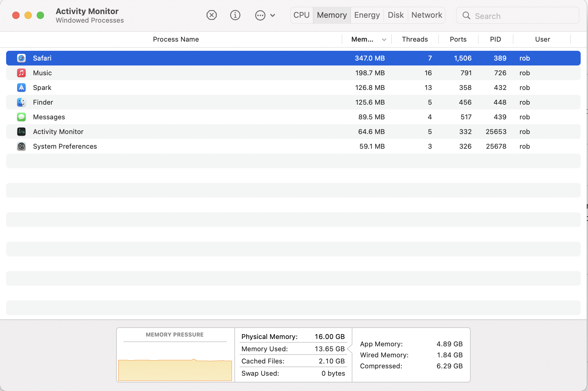The height and width of the screenshot is (391, 588).
Task: Click the PID 25678 cell
Action: 496,146
